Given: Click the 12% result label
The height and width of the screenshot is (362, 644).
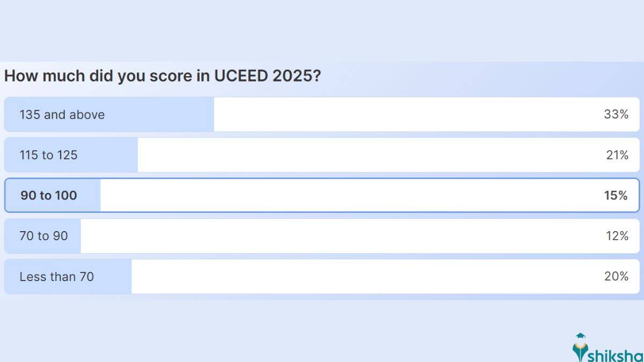Looking at the screenshot, I should (618, 236).
